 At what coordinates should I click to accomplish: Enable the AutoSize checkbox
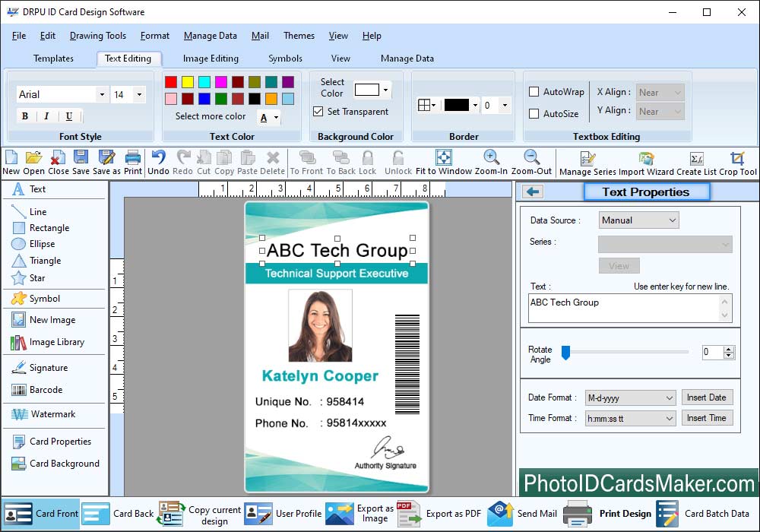pos(534,113)
